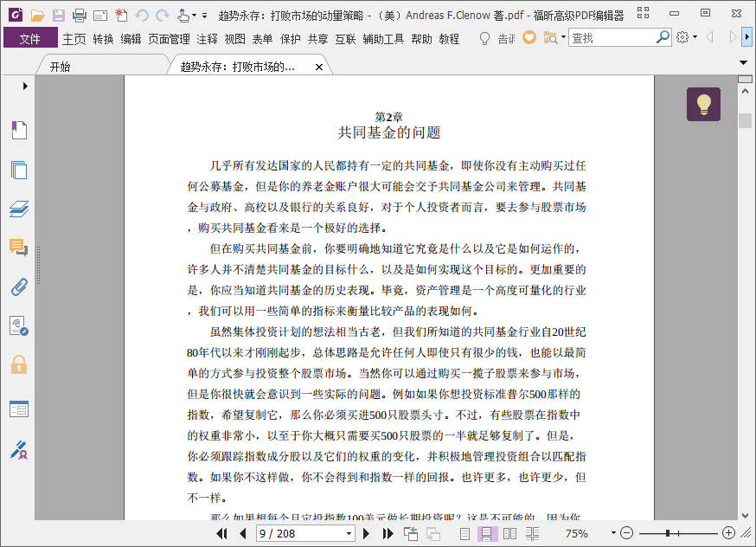Screen dimensions: 756x547
Task: Jump to the first page
Action: (x=221, y=533)
